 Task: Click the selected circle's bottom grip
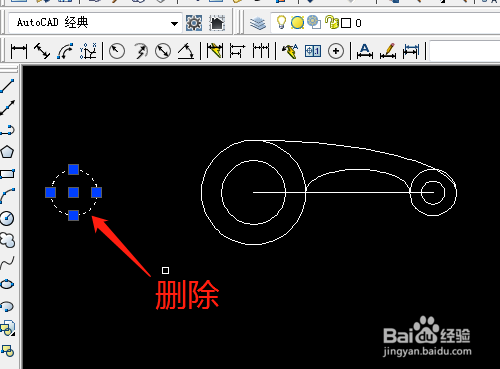[x=73, y=215]
